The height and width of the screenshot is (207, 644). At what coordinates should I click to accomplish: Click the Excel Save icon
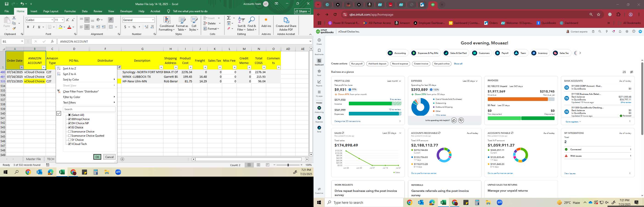[x=7, y=4]
